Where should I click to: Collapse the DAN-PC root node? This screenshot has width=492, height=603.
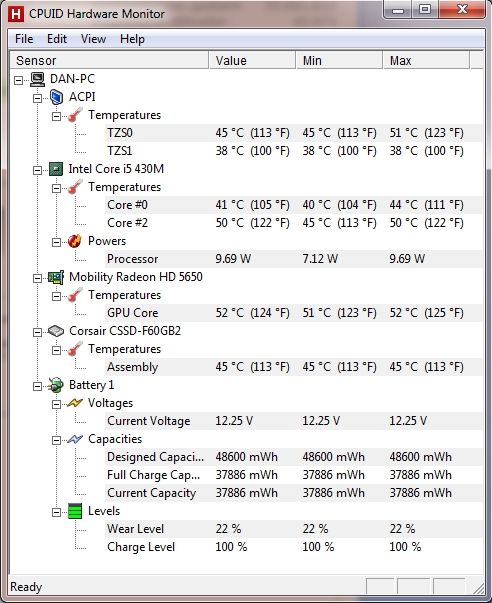point(18,80)
